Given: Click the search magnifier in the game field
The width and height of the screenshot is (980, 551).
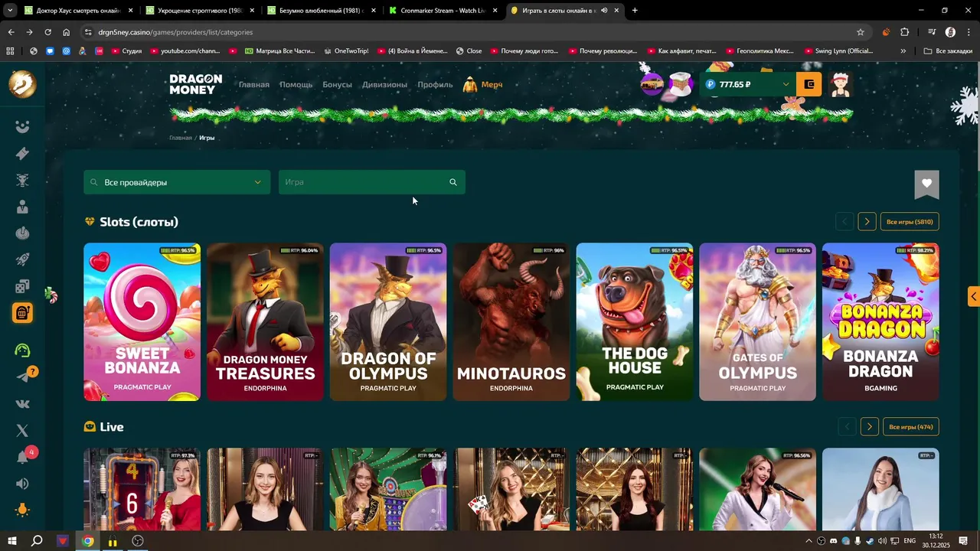Looking at the screenshot, I should pyautogui.click(x=453, y=182).
